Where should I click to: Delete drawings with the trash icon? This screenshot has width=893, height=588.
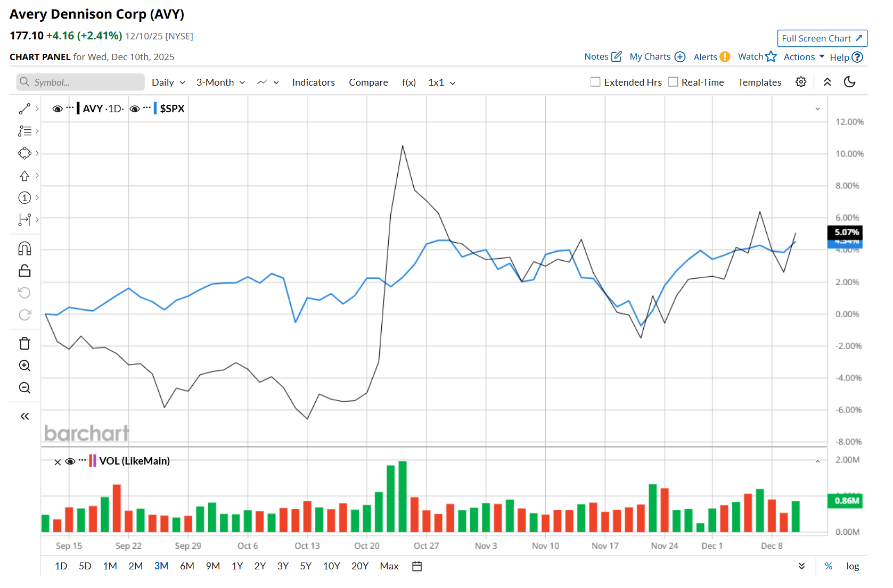click(x=24, y=343)
